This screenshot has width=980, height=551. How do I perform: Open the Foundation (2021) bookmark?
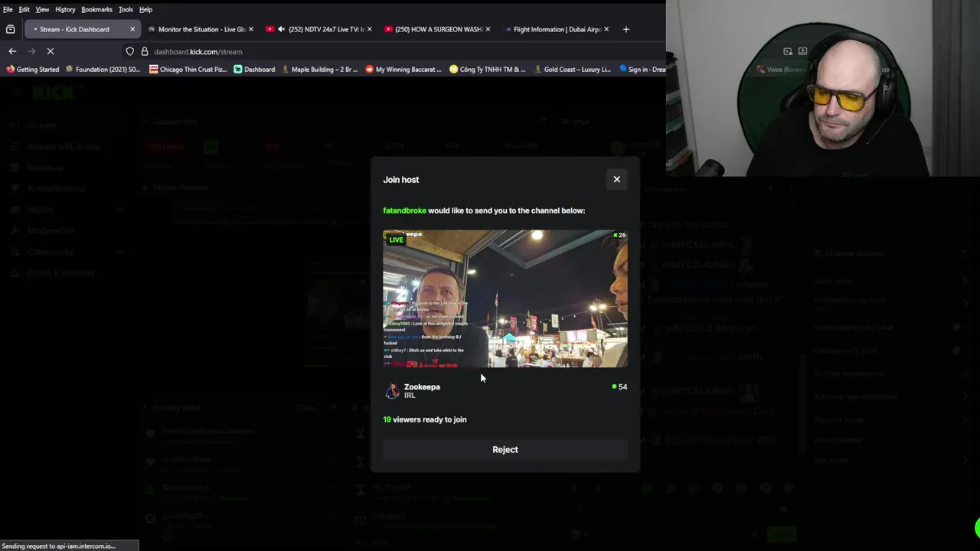click(x=103, y=69)
